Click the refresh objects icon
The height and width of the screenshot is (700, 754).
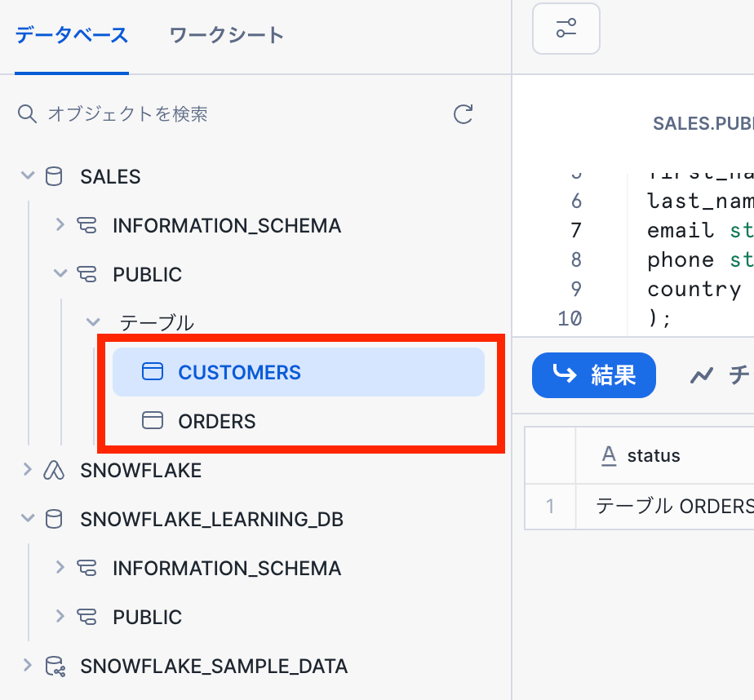(x=463, y=113)
